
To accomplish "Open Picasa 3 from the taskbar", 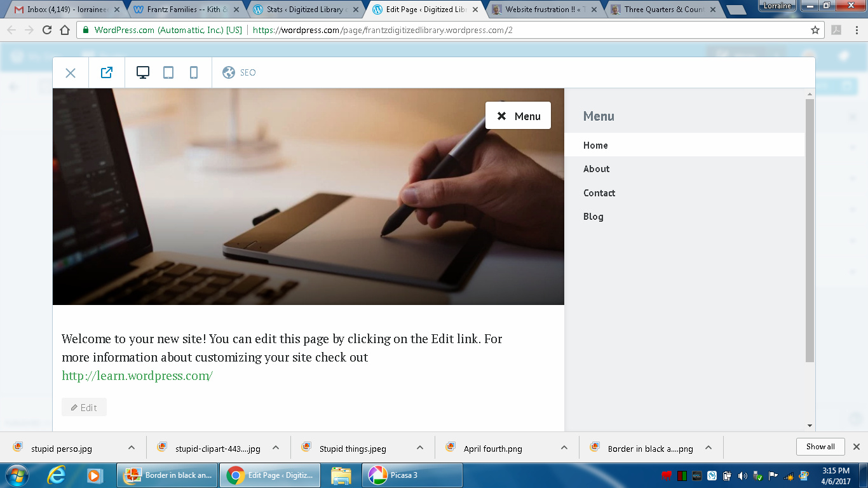I will pyautogui.click(x=412, y=475).
